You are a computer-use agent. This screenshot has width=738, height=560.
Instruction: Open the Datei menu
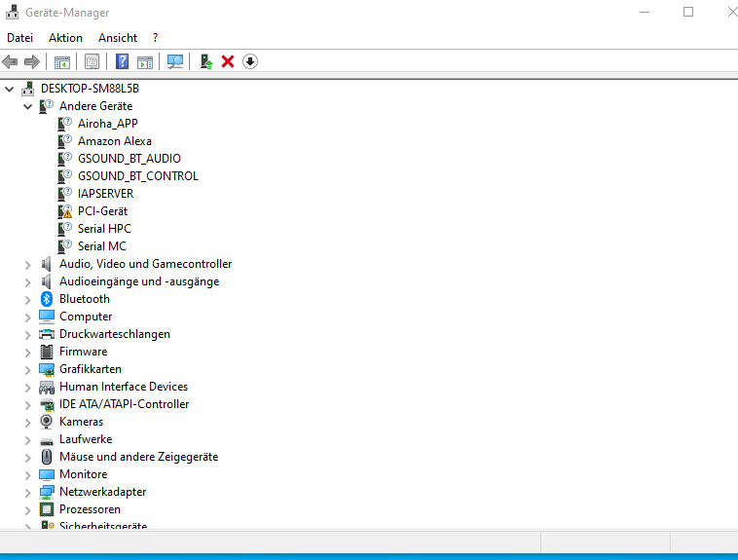pos(19,38)
